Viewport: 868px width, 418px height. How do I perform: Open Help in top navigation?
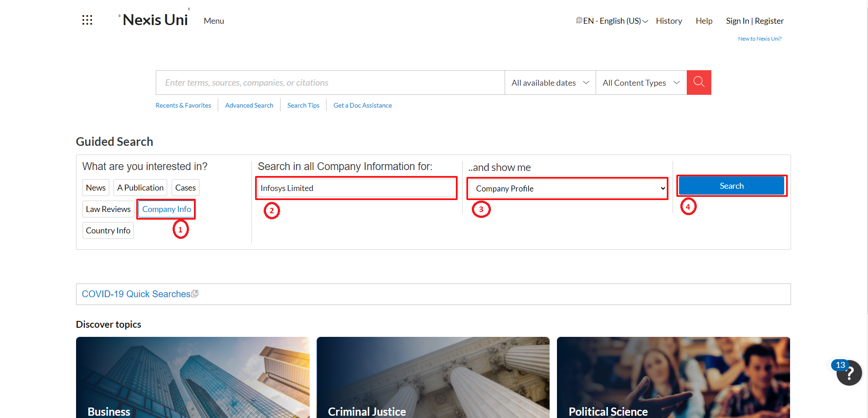click(704, 21)
